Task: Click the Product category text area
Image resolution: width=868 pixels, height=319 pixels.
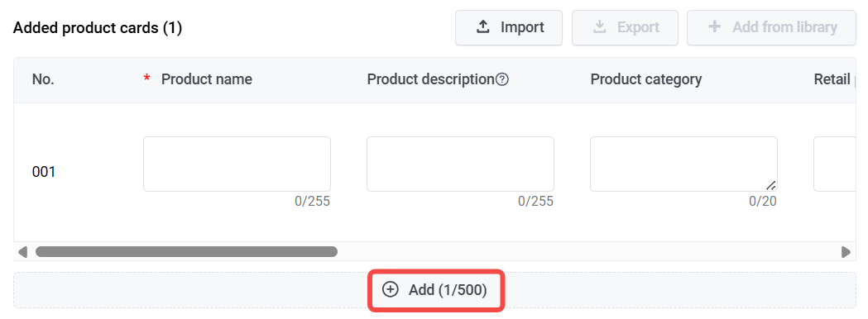Action: click(683, 164)
